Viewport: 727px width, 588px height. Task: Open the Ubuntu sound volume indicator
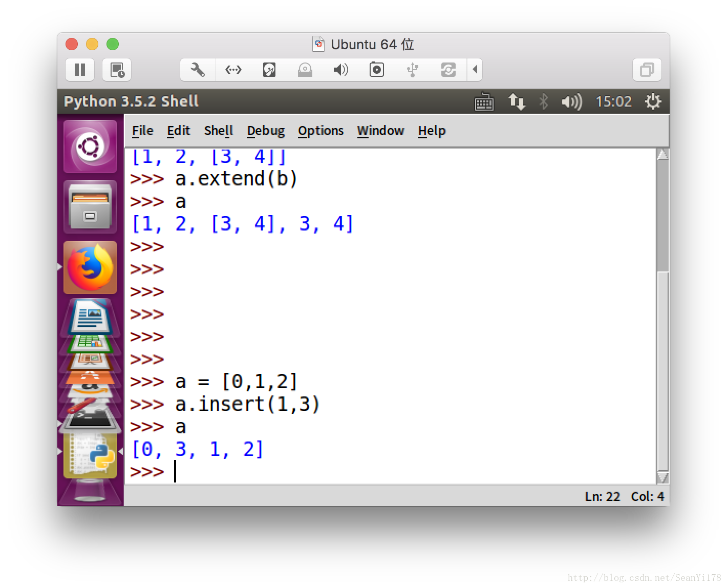(x=571, y=102)
